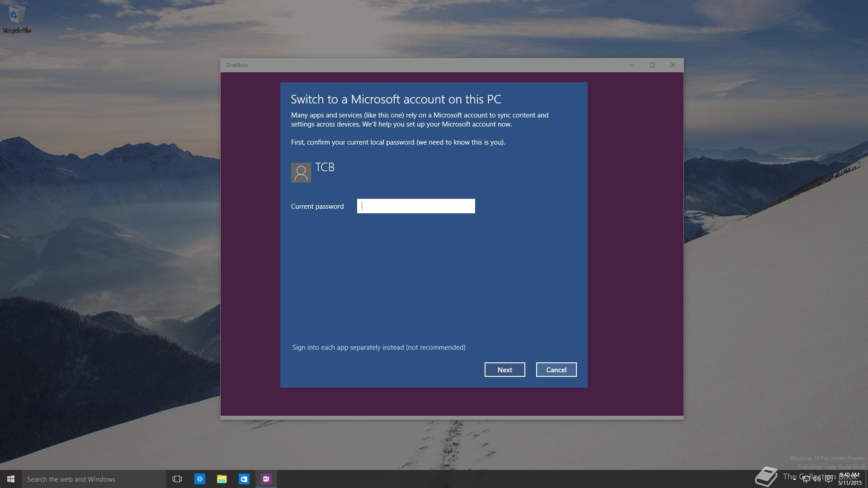Click the taskbar clock showing 9:40 AM
The image size is (868, 488).
click(850, 479)
